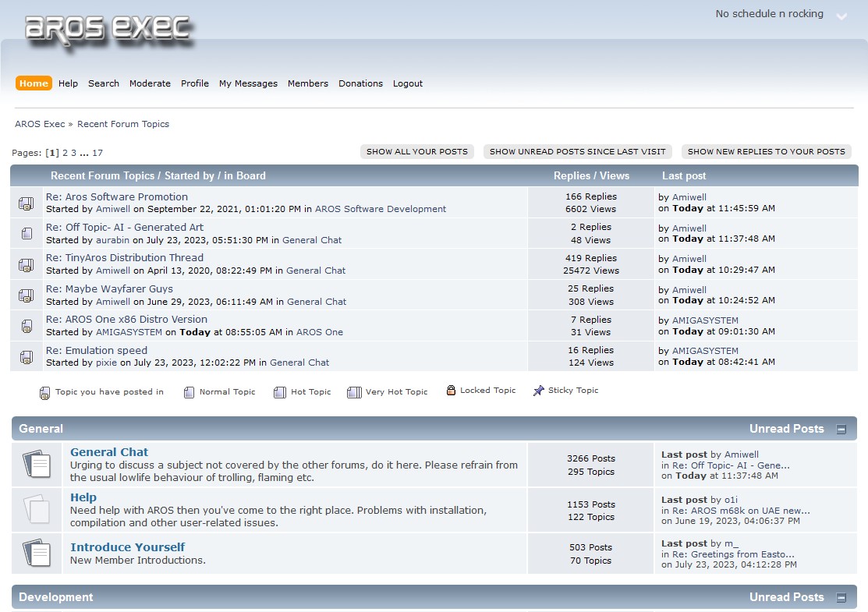Open the Moderate menu item

(150, 83)
